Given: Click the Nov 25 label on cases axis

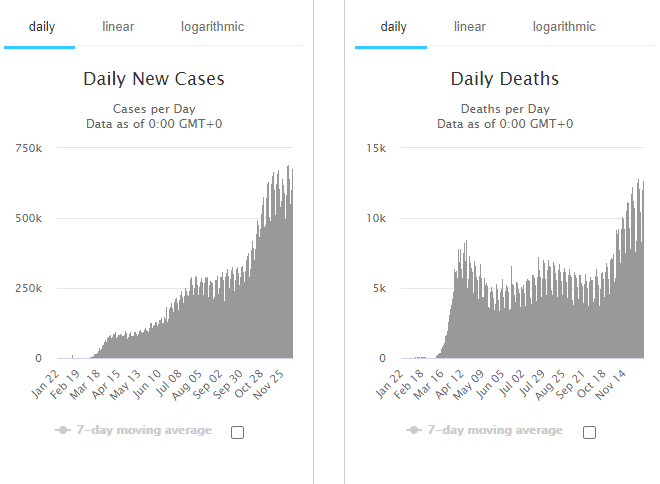Looking at the screenshot, I should (x=269, y=385).
